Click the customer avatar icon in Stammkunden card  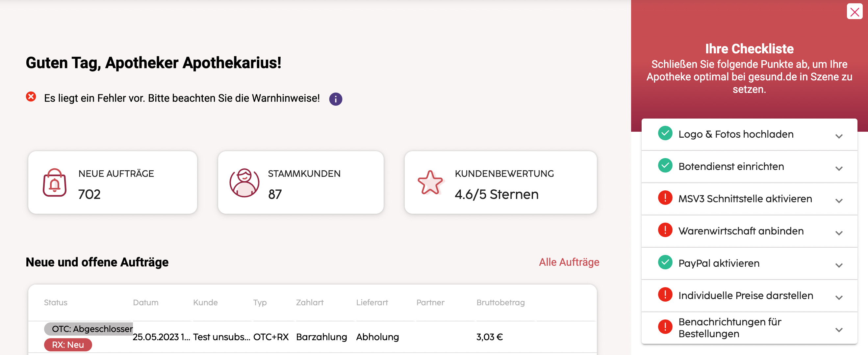[244, 182]
